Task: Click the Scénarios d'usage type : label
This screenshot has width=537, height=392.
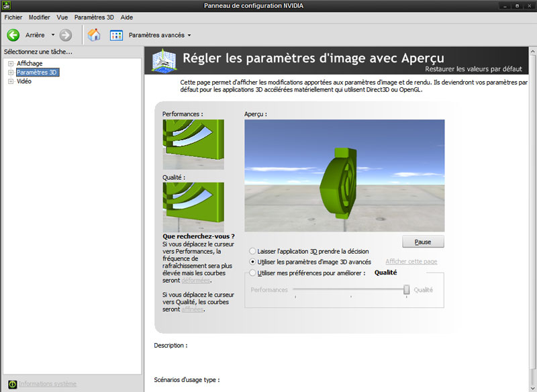Action: coord(187,380)
